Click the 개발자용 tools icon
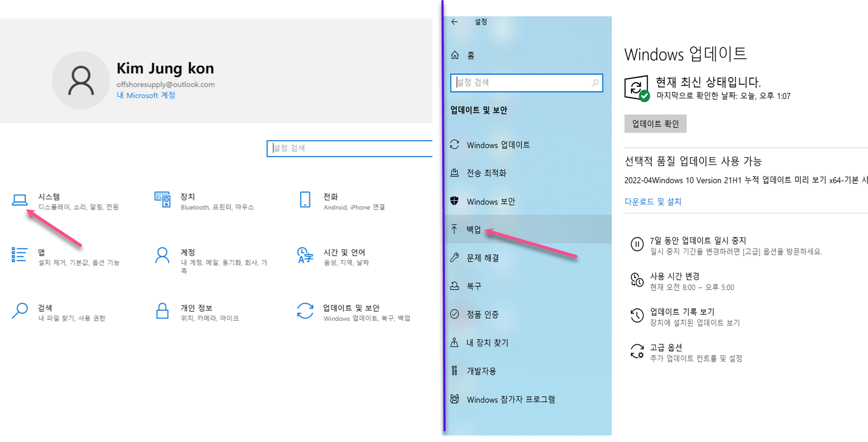Screen dimensions: 868x442 pos(455,371)
